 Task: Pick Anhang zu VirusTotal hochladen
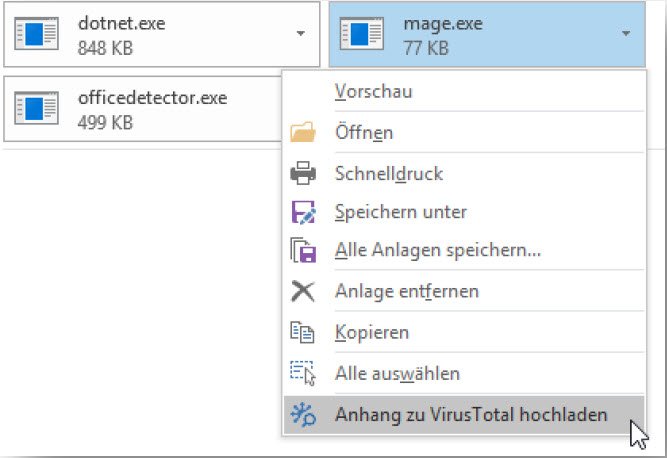pos(471,413)
